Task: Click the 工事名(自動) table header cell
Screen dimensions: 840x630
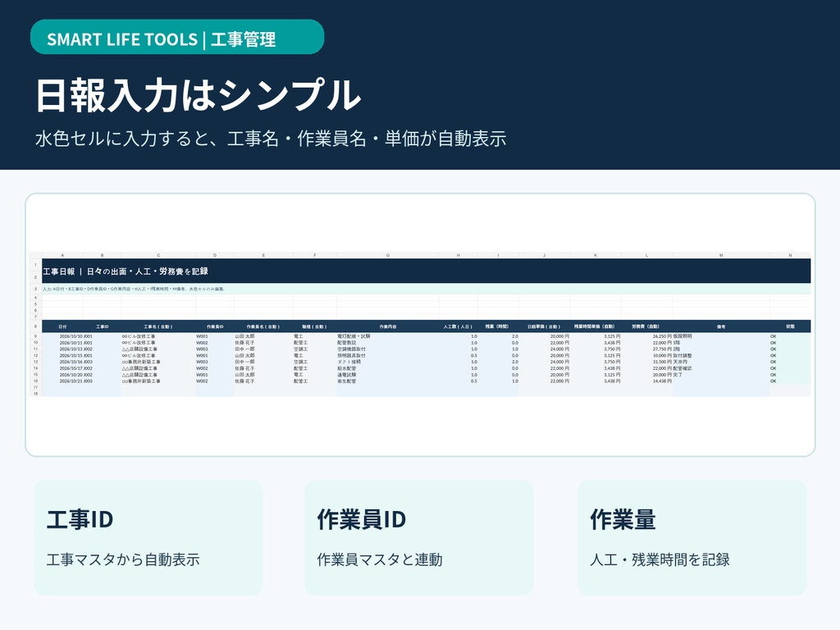Action: click(x=158, y=326)
